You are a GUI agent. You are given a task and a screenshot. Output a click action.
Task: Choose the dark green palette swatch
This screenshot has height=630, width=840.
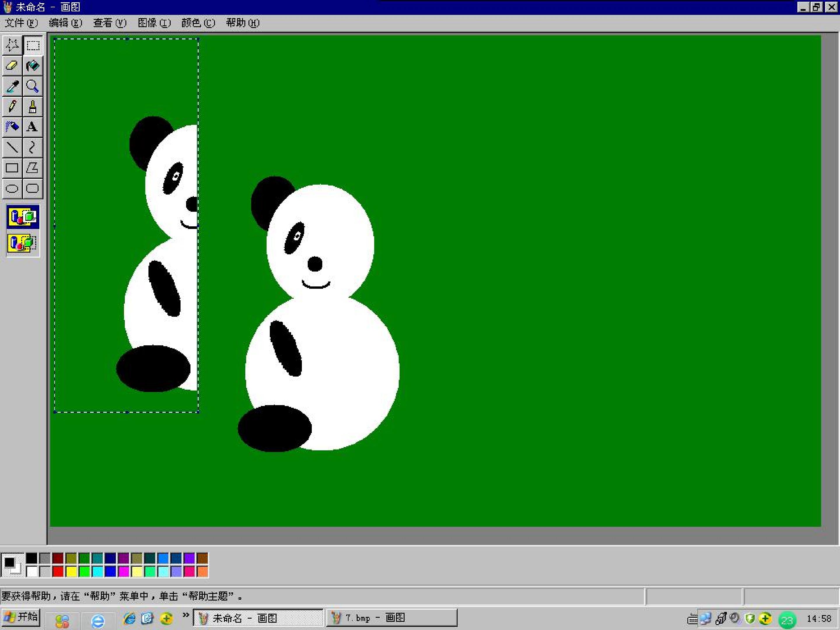(84, 558)
